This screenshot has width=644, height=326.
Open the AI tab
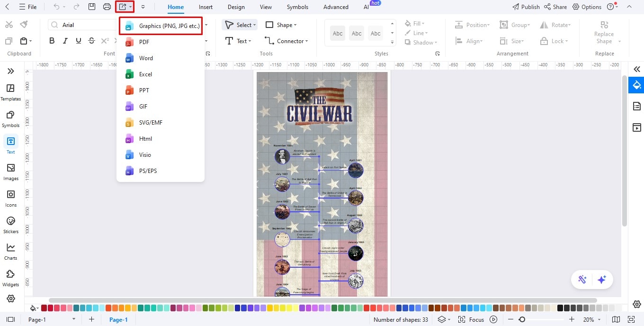point(366,7)
